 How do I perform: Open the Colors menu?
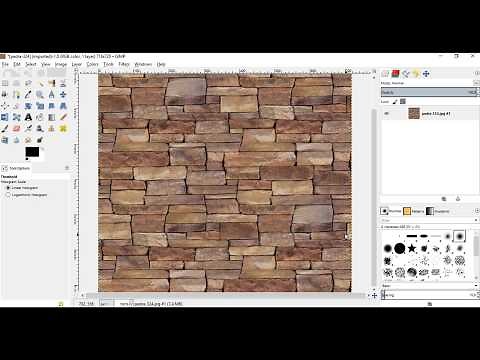[92, 64]
